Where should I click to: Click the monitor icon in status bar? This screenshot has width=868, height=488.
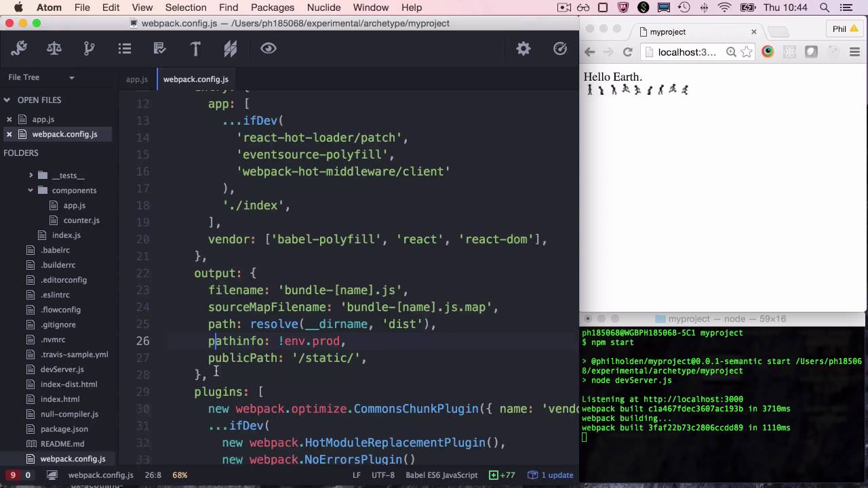[52, 475]
